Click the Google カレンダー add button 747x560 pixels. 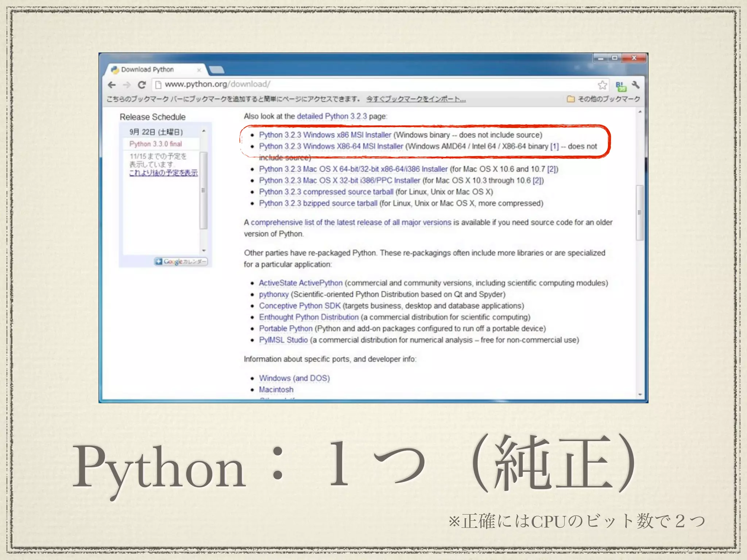tap(181, 261)
